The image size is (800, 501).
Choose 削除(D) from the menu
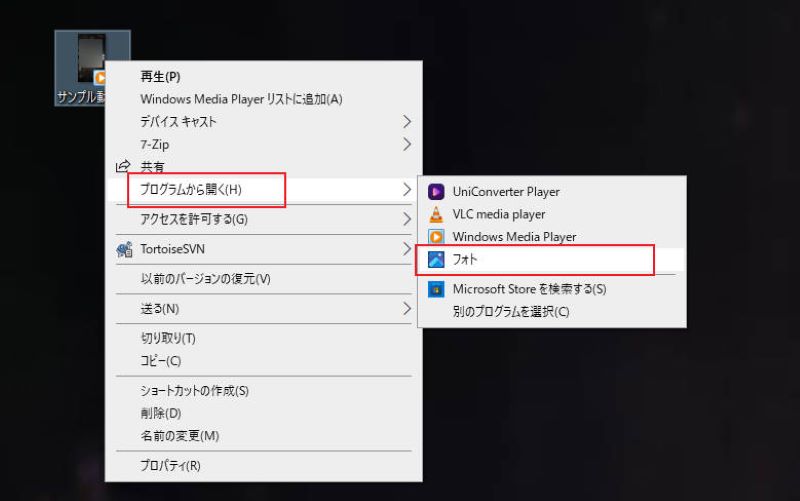264,413
